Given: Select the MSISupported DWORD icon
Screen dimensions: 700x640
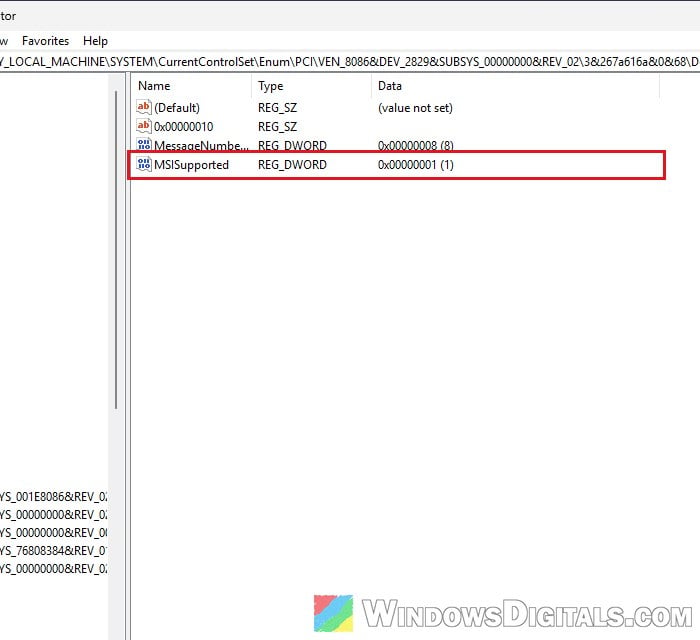Looking at the screenshot, I should click(x=143, y=164).
